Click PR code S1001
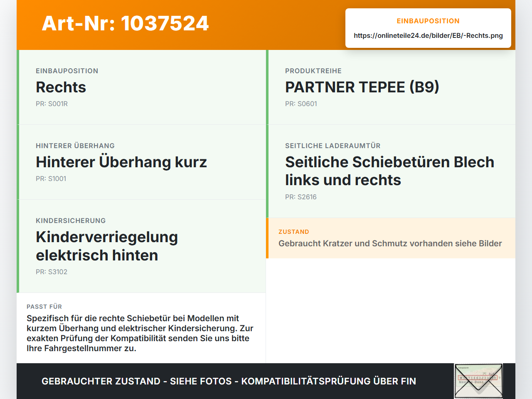 coord(51,178)
